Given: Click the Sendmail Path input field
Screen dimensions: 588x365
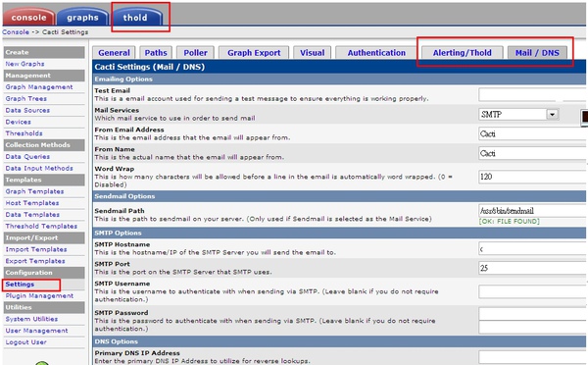Looking at the screenshot, I should point(533,211).
